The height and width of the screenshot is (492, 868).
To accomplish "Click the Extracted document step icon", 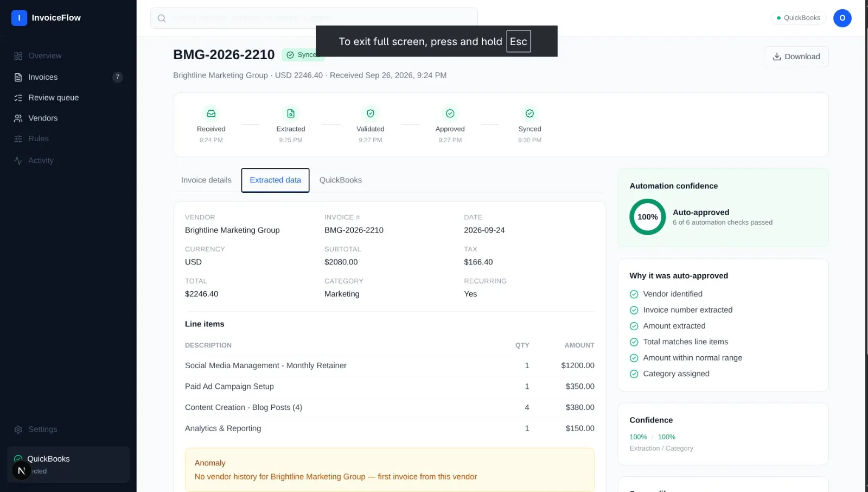I will pyautogui.click(x=291, y=113).
